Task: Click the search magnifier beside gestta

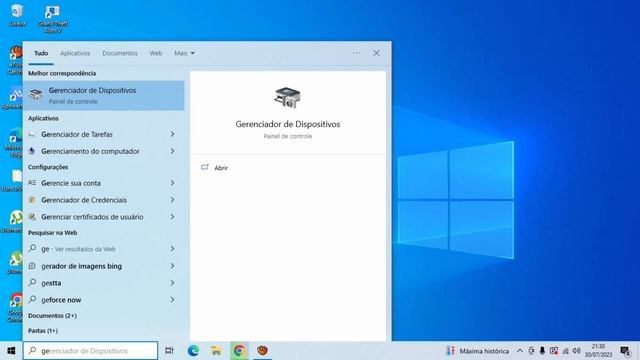Action: coord(32,282)
